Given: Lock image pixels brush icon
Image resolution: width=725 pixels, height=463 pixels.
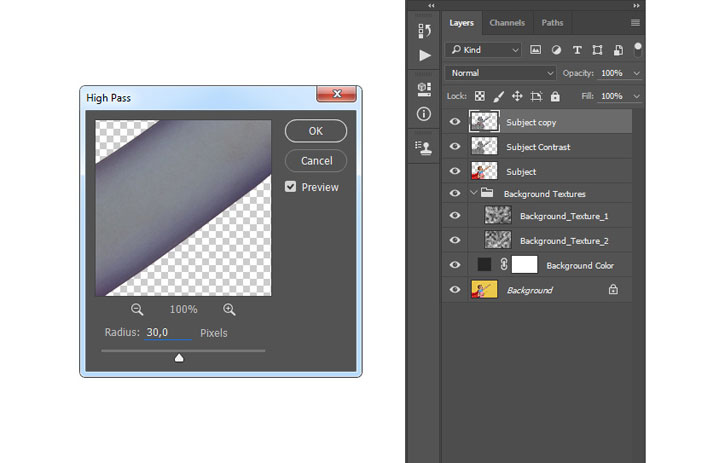Looking at the screenshot, I should pos(498,96).
